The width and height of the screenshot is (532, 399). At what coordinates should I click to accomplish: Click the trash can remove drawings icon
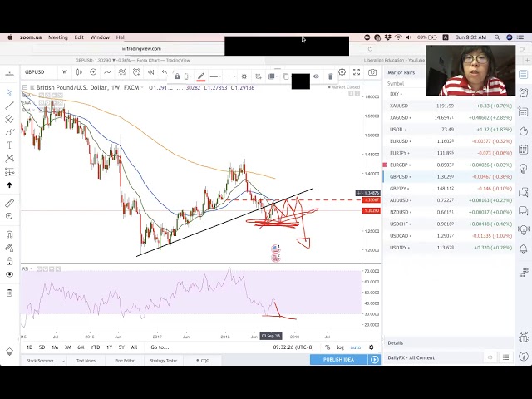[9, 293]
